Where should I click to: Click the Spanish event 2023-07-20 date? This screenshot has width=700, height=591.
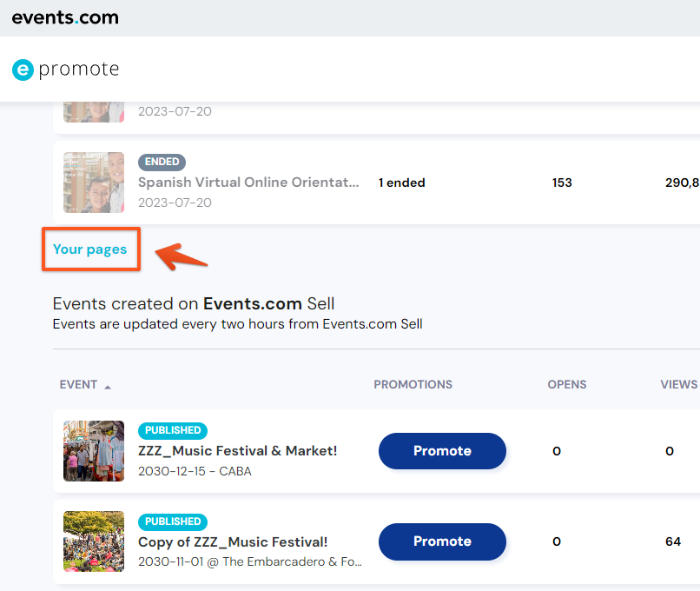click(175, 203)
